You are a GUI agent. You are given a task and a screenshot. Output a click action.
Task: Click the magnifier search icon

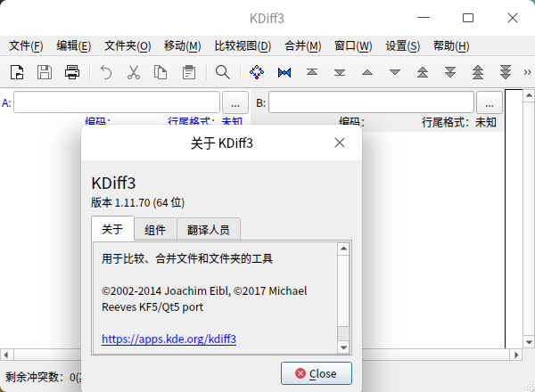click(222, 72)
